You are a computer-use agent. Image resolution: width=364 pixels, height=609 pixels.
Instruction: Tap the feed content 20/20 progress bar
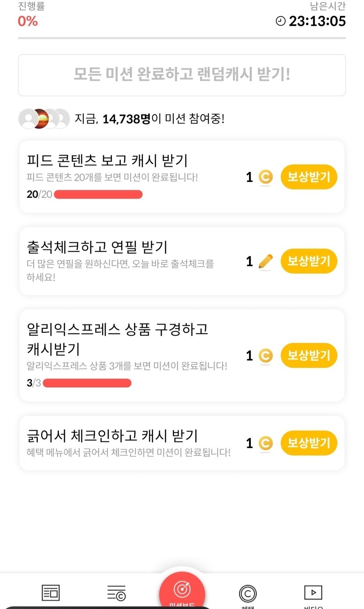coord(98,194)
